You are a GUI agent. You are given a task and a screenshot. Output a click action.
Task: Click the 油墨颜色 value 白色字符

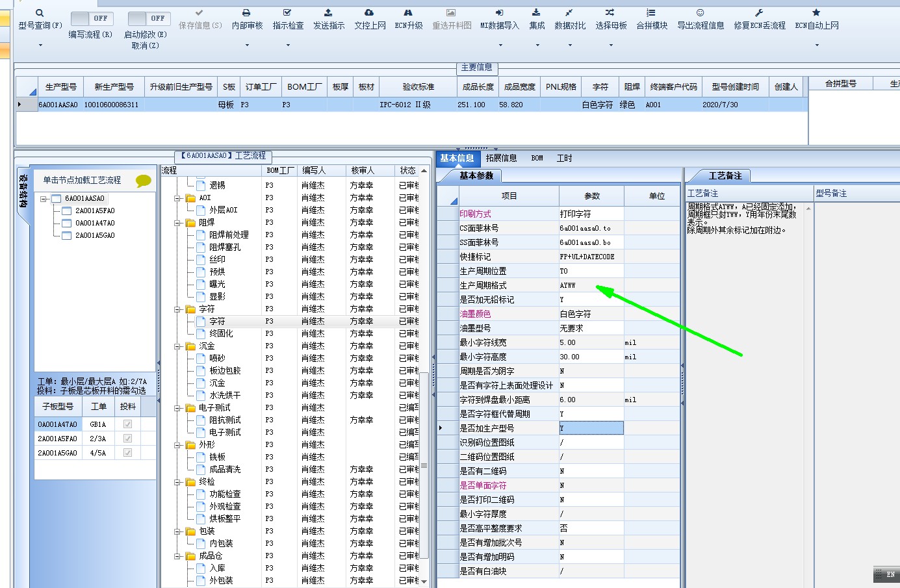click(575, 314)
